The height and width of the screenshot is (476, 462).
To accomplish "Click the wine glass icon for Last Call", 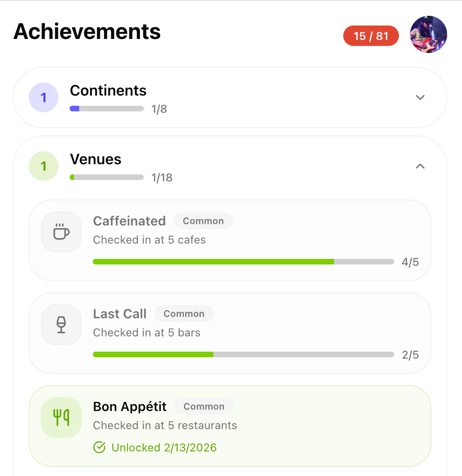I will (61, 325).
